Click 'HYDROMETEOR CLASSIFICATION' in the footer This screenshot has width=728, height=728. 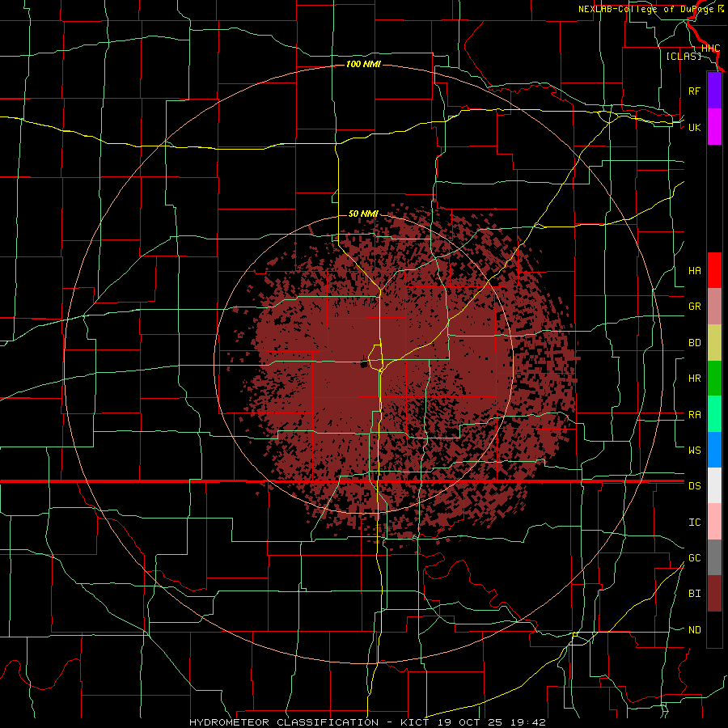(284, 722)
